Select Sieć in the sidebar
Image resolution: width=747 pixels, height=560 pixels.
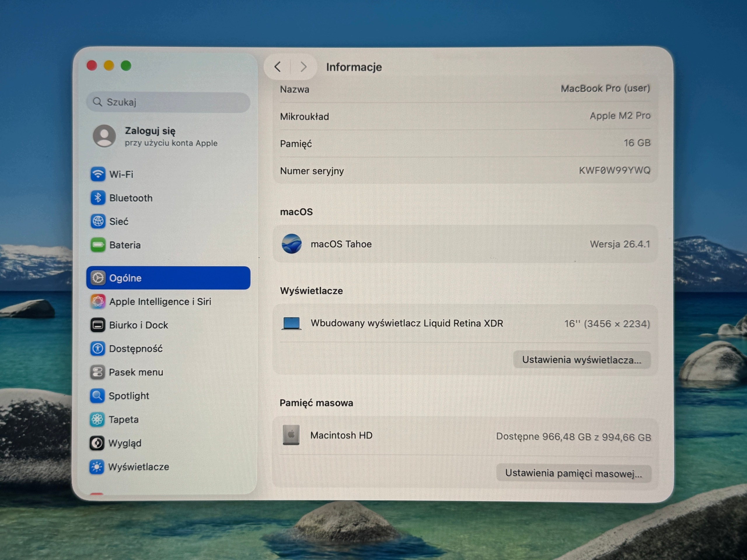(119, 221)
